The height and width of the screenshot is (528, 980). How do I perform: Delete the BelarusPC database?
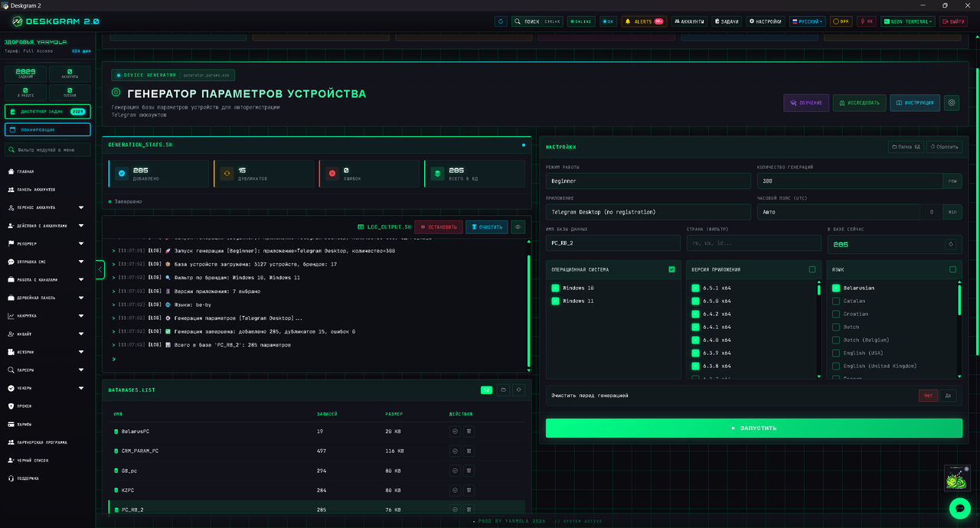pos(469,432)
